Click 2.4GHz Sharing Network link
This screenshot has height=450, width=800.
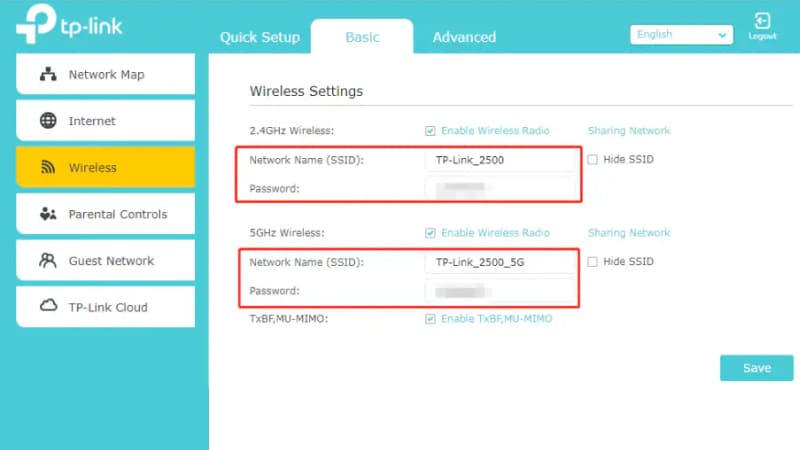click(629, 131)
